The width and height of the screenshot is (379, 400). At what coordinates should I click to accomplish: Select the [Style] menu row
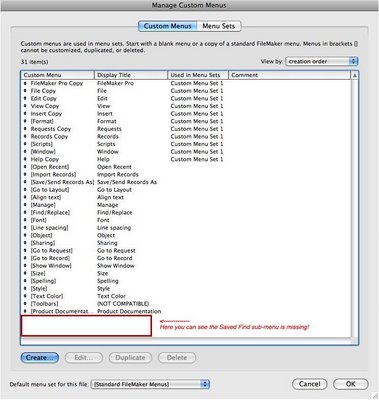[186, 289]
